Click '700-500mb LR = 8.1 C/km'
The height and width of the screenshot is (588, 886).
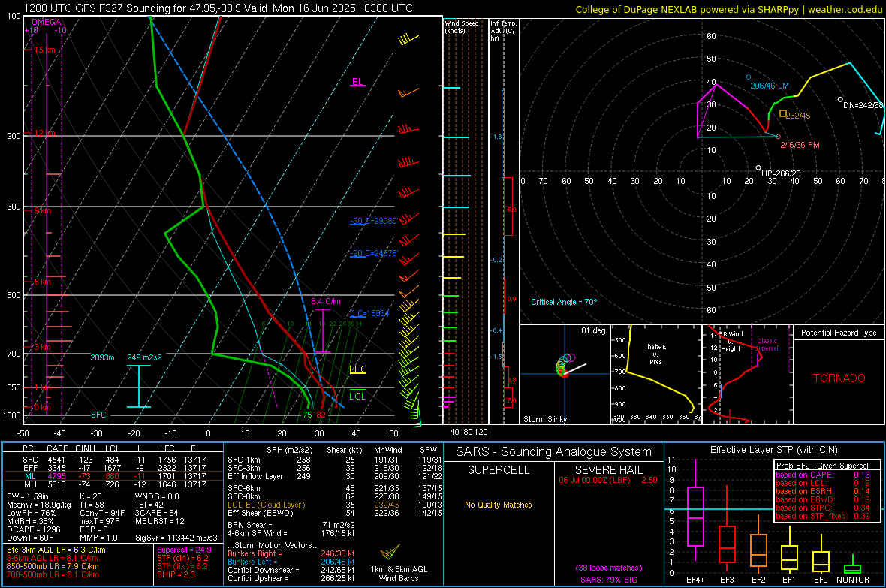(x=53, y=574)
